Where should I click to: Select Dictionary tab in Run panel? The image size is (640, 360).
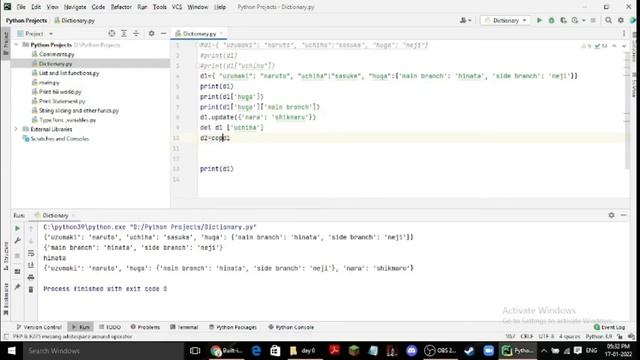[x=55, y=215]
